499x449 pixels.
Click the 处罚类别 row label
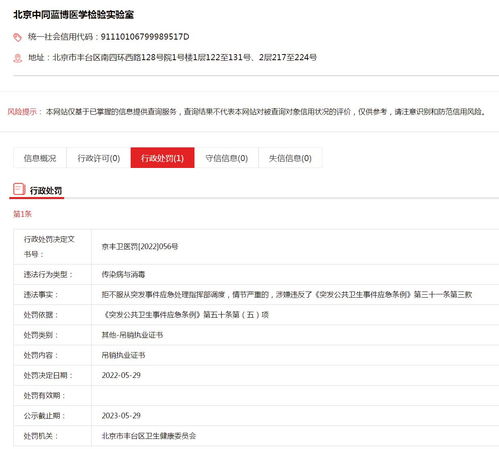41,335
